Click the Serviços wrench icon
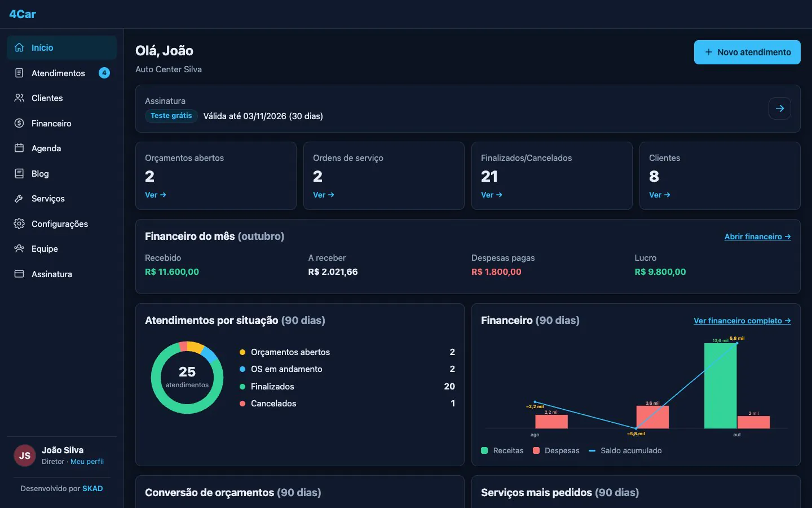The image size is (812, 508). [19, 198]
